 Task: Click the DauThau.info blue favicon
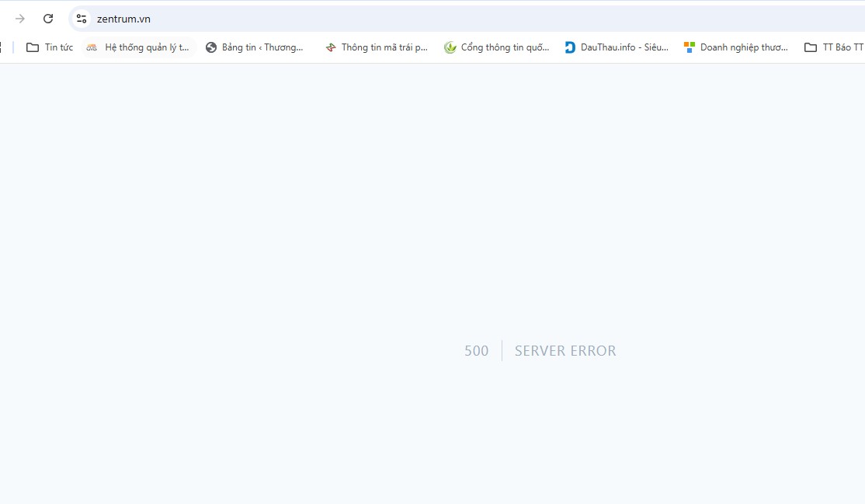coord(570,47)
